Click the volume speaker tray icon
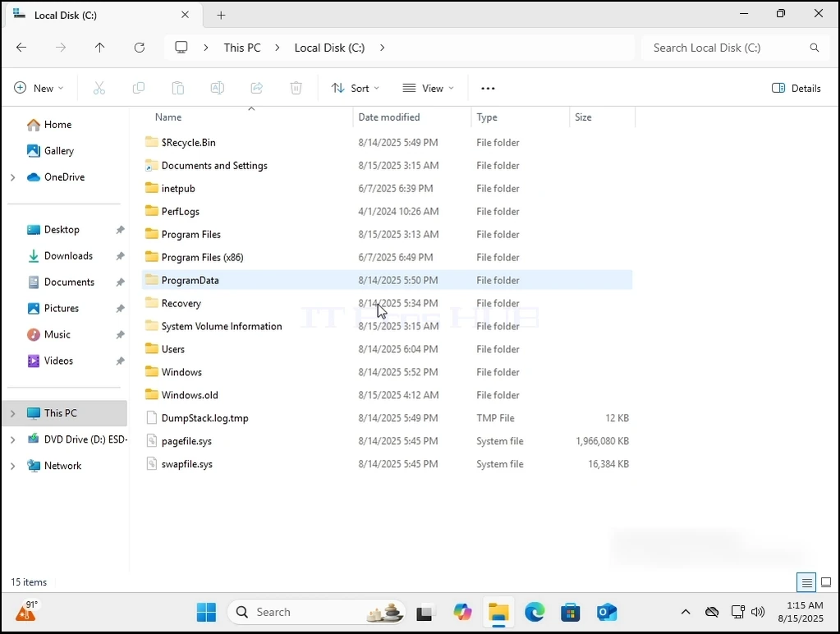The height and width of the screenshot is (634, 840). pyautogui.click(x=758, y=612)
